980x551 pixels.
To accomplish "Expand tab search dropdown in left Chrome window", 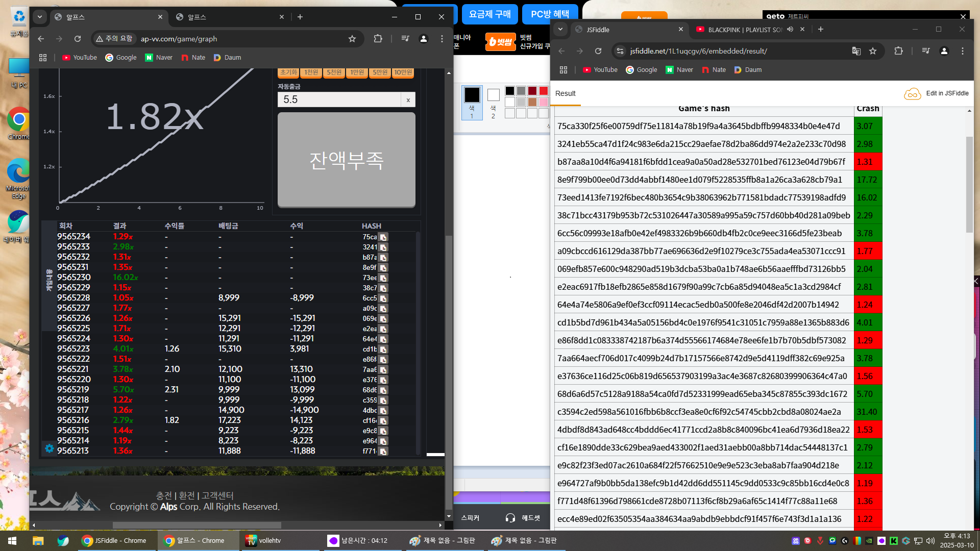I will (40, 17).
